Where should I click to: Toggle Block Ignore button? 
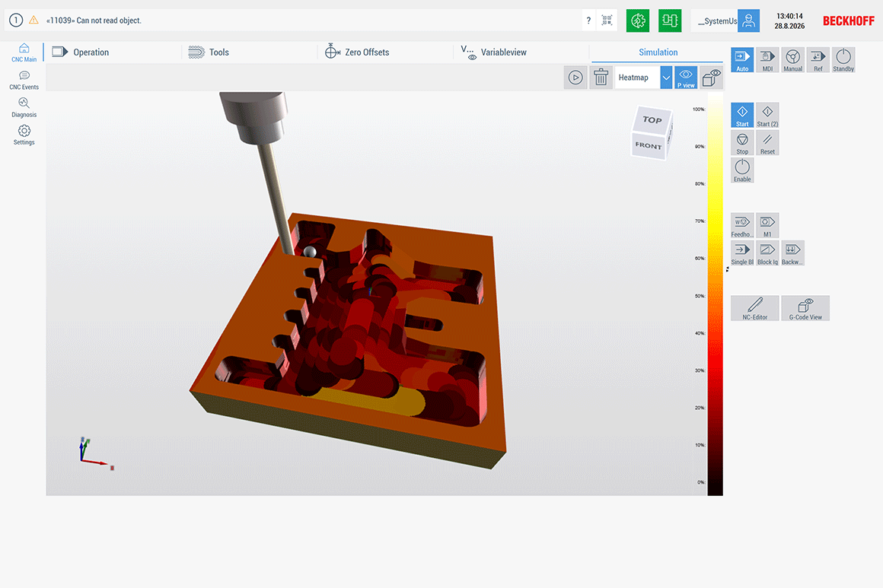[x=767, y=253]
